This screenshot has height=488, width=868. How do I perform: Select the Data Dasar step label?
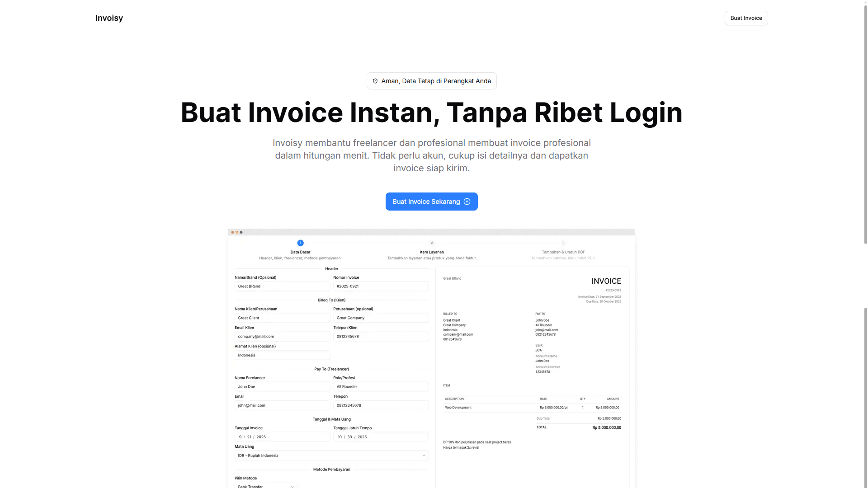(300, 252)
